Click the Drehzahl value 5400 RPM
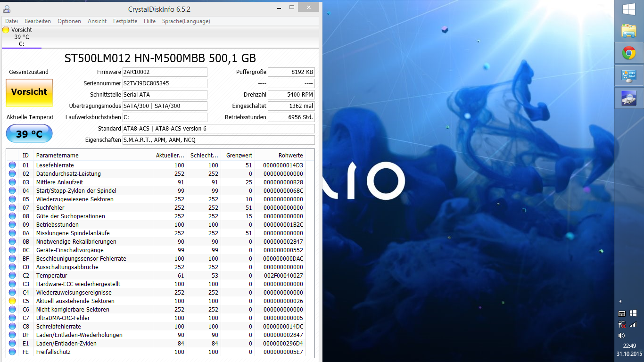The height and width of the screenshot is (362, 644). [291, 95]
